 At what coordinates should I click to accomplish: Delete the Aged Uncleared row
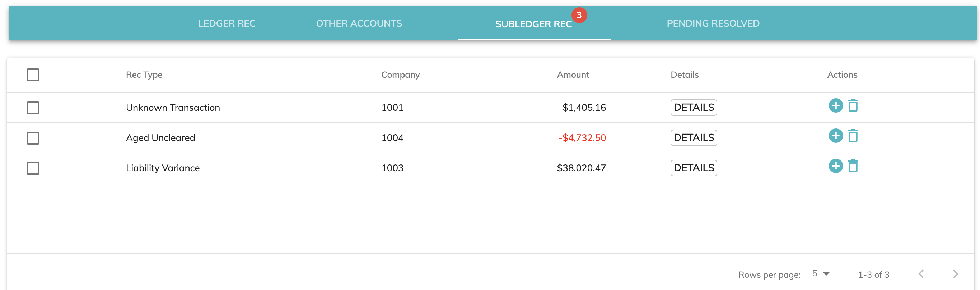pos(853,136)
